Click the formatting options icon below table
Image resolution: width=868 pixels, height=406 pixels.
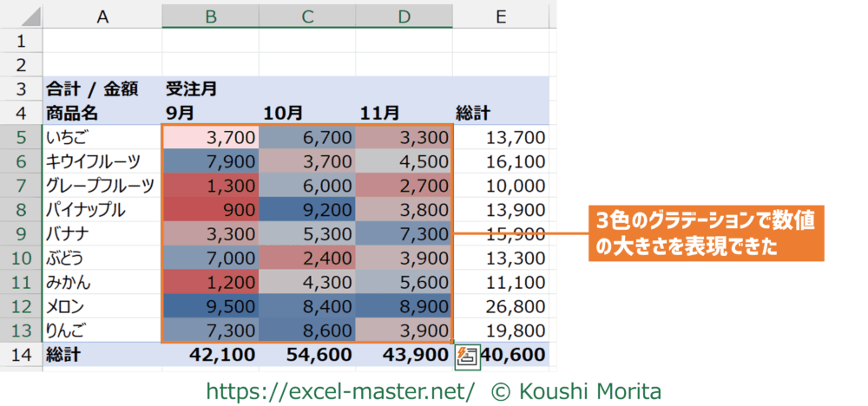pos(464,354)
